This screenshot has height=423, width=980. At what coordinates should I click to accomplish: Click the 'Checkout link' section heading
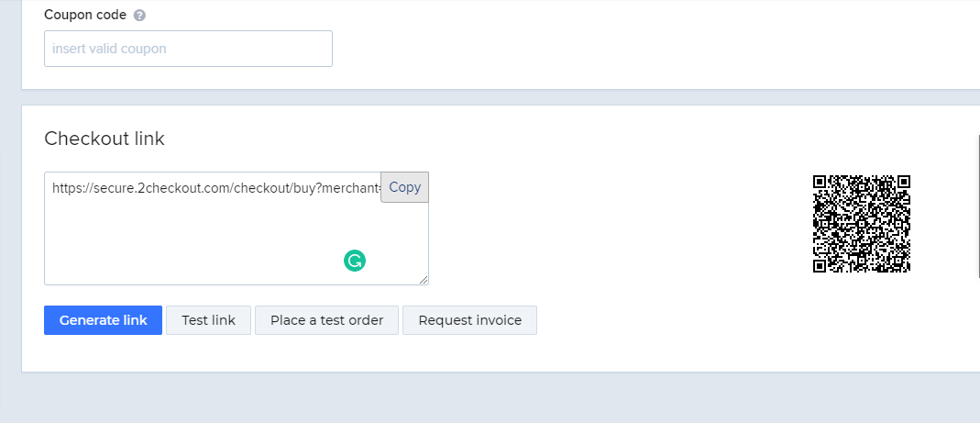105,139
